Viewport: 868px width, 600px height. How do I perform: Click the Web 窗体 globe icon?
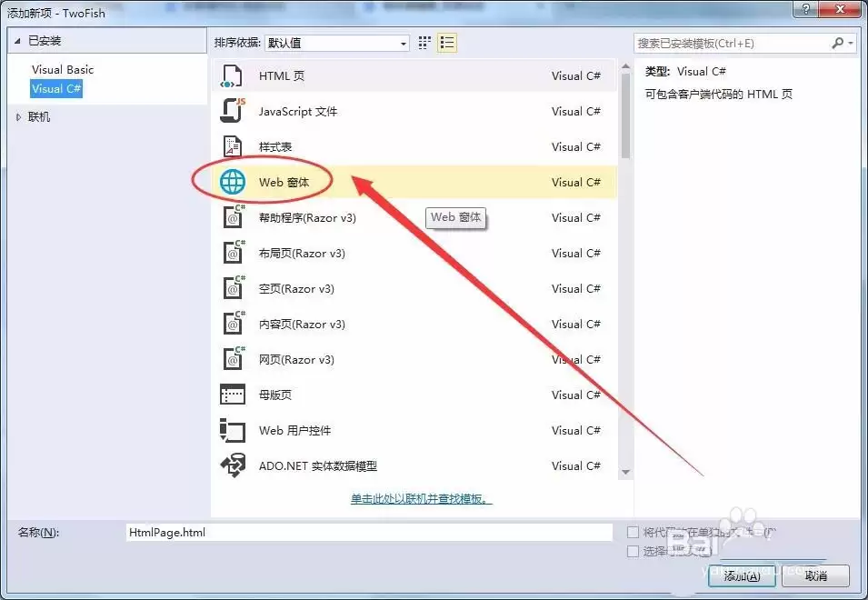coord(233,182)
